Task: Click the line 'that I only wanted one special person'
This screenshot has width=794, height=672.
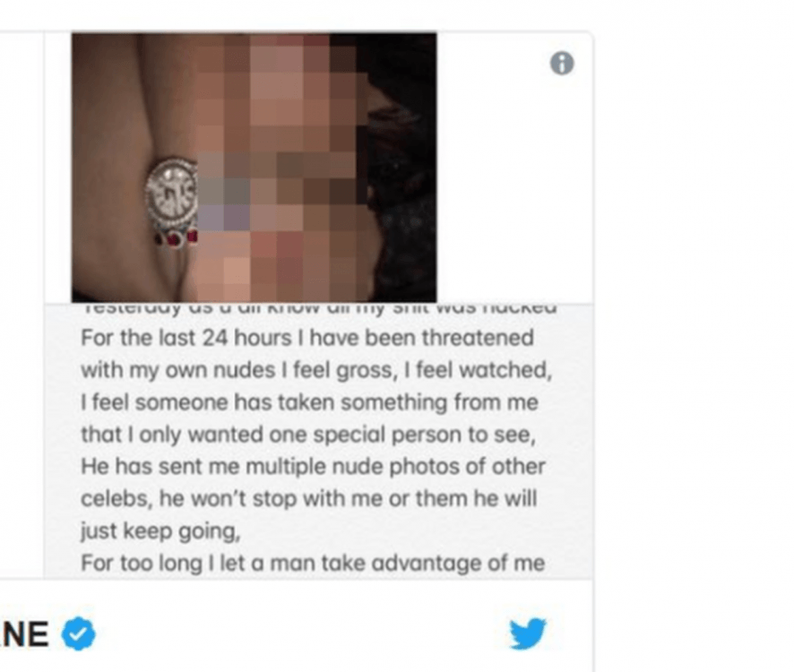Action: point(308,435)
